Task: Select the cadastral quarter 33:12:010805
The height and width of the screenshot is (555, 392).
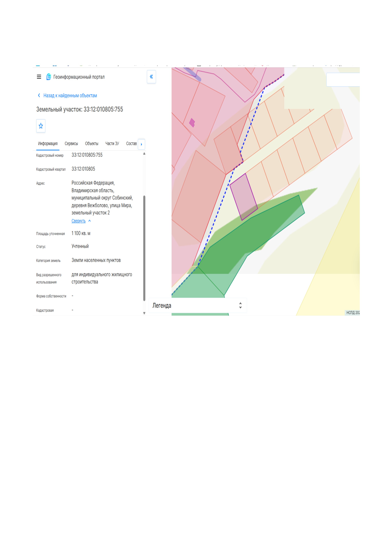Action: click(83, 169)
